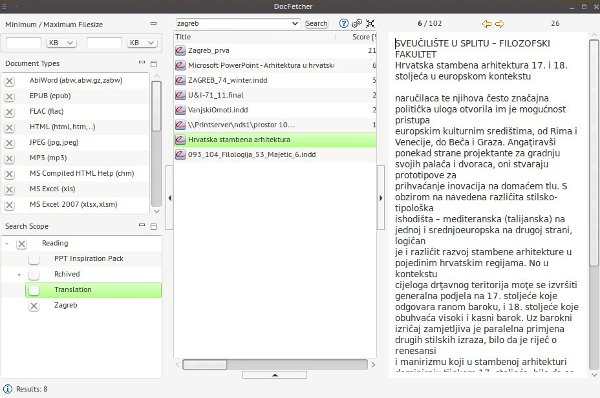Click the info icon in the status bar
Viewport: 600px width, 398px height.
(x=7, y=389)
